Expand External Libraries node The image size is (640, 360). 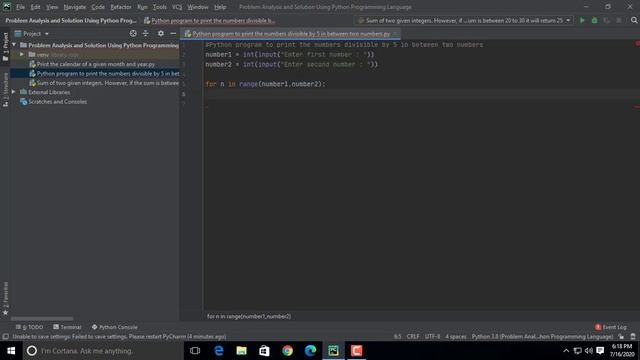(14, 92)
